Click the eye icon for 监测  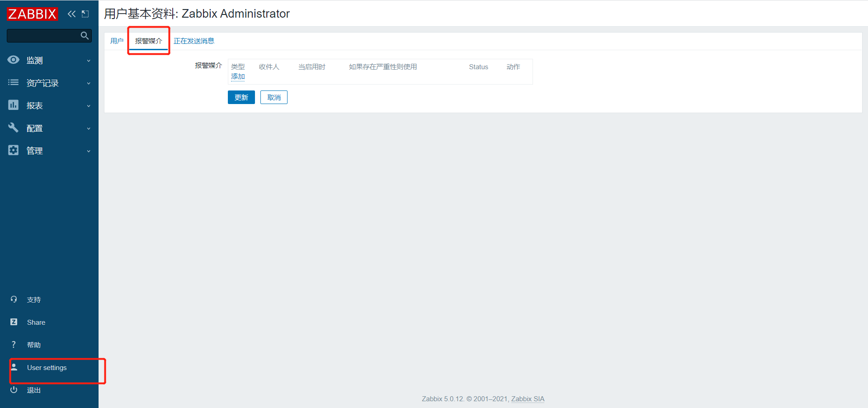[x=14, y=60]
